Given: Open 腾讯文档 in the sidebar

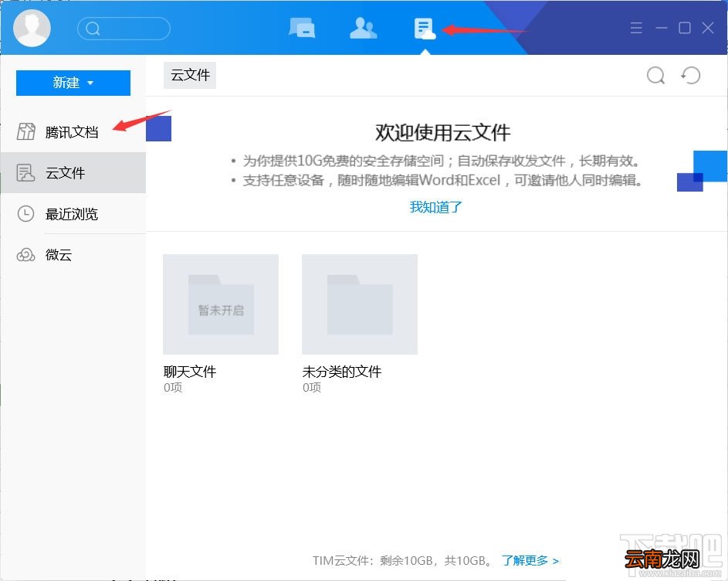Looking at the screenshot, I should click(73, 132).
